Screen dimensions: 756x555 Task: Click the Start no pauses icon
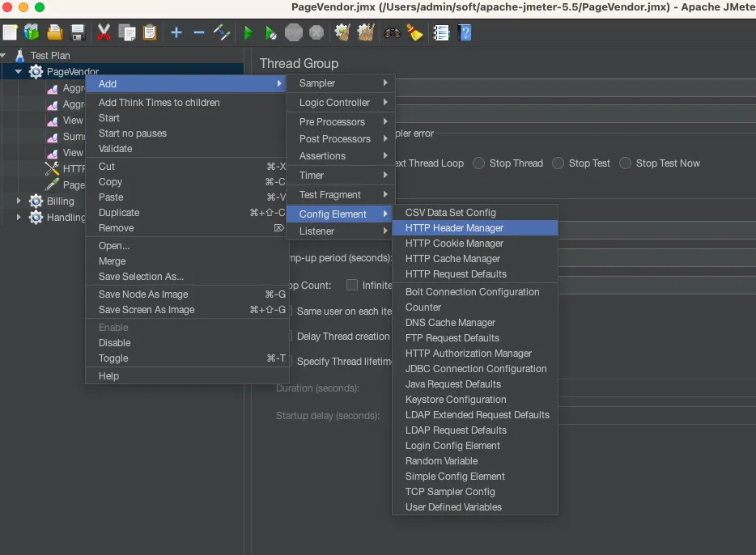pyautogui.click(x=271, y=32)
